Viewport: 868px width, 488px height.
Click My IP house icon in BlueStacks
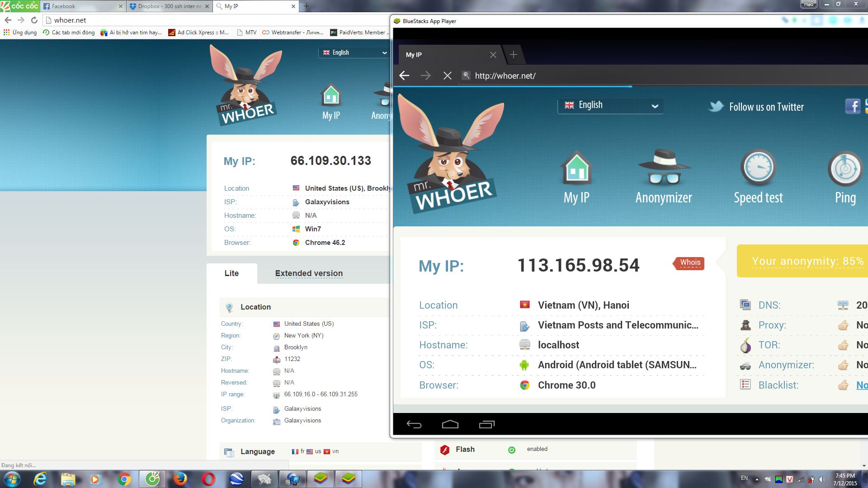576,168
